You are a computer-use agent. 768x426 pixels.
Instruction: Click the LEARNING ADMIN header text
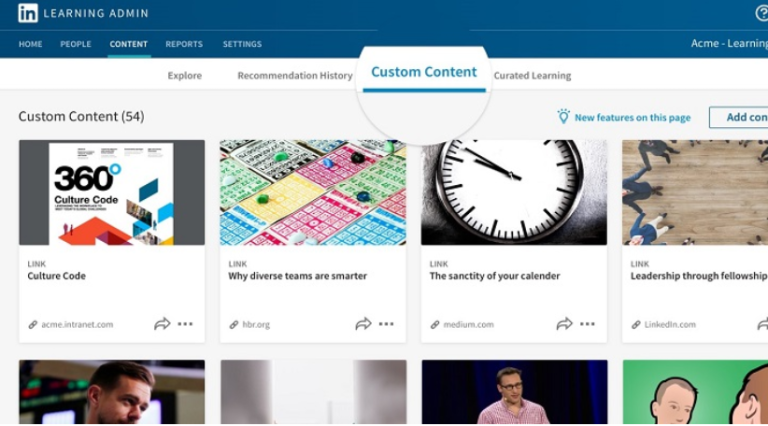pyautogui.click(x=96, y=13)
